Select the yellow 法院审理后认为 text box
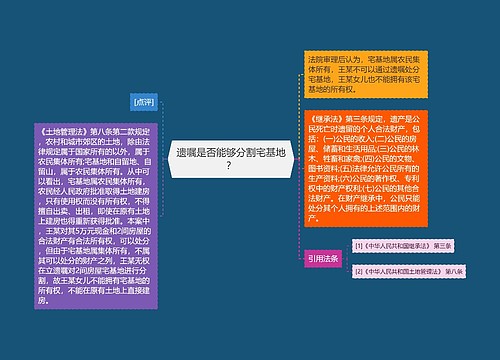 pyautogui.click(x=366, y=74)
